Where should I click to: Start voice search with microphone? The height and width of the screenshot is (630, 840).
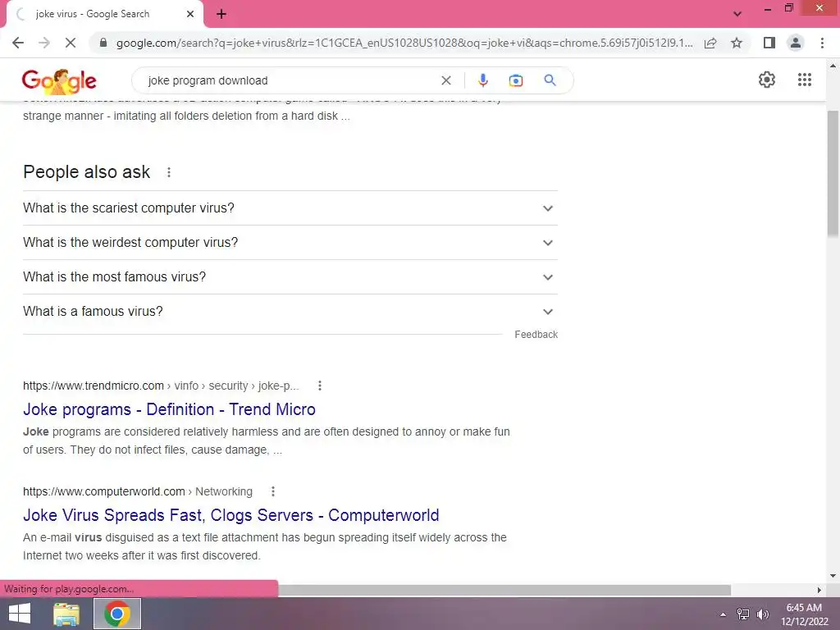482,80
